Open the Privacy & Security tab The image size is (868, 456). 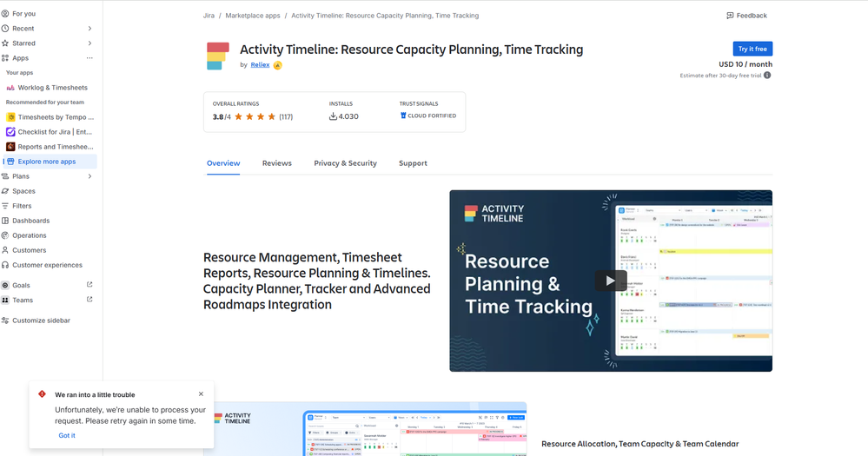tap(346, 163)
